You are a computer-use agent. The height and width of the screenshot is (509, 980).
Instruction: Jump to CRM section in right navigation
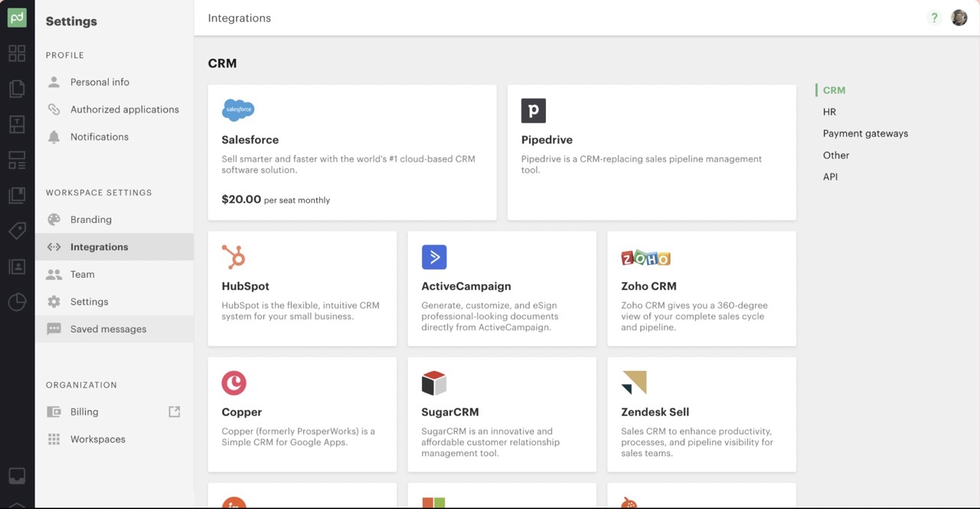click(x=834, y=90)
